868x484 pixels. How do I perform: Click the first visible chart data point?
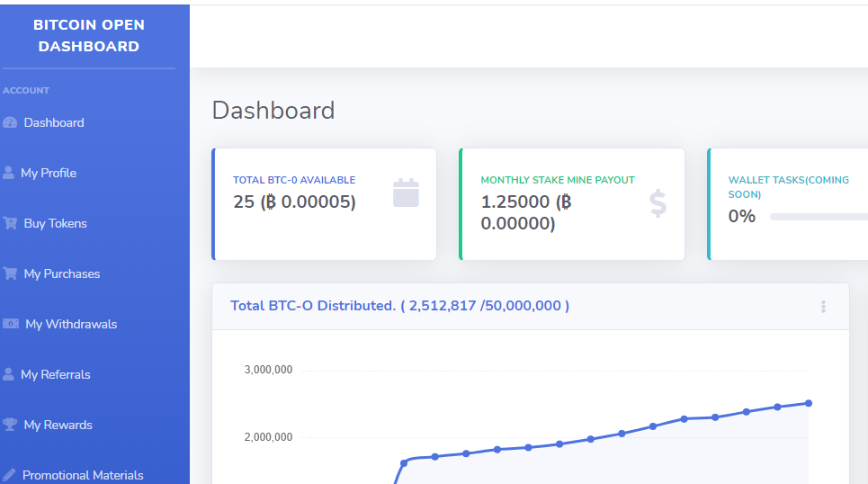point(404,463)
